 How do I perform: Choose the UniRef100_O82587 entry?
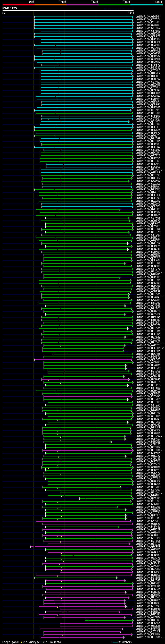[x=148, y=62]
